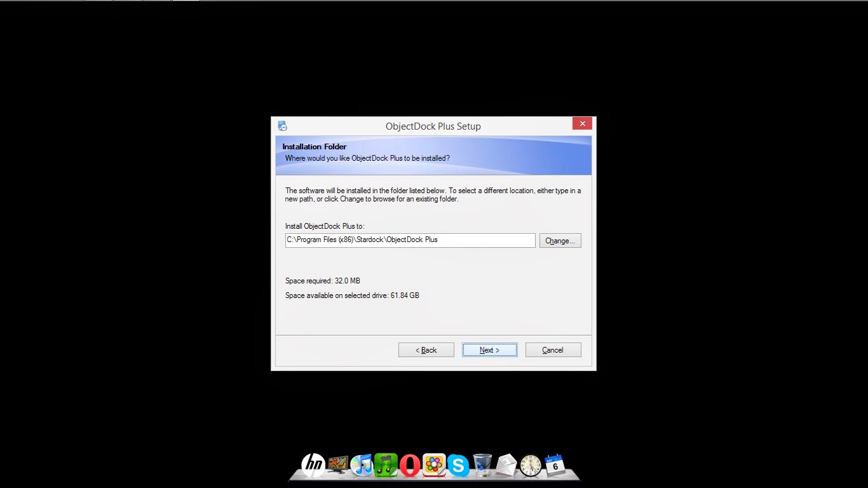
Task: Click the HP logo dock icon
Action: tap(313, 465)
